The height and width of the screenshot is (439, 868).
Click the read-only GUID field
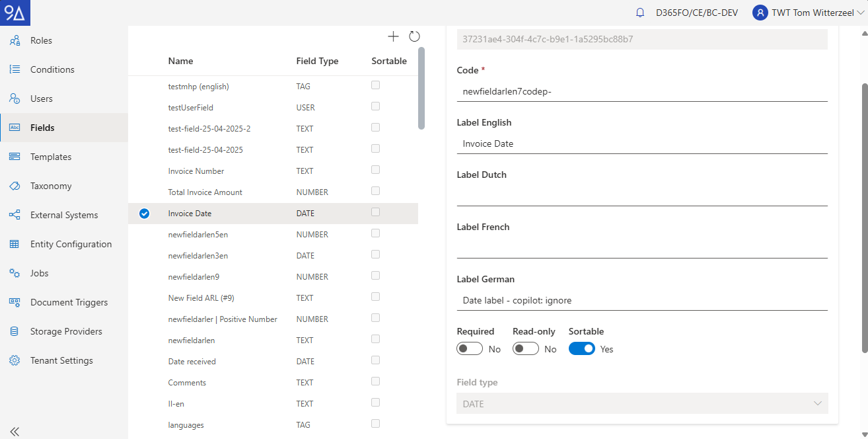click(642, 39)
